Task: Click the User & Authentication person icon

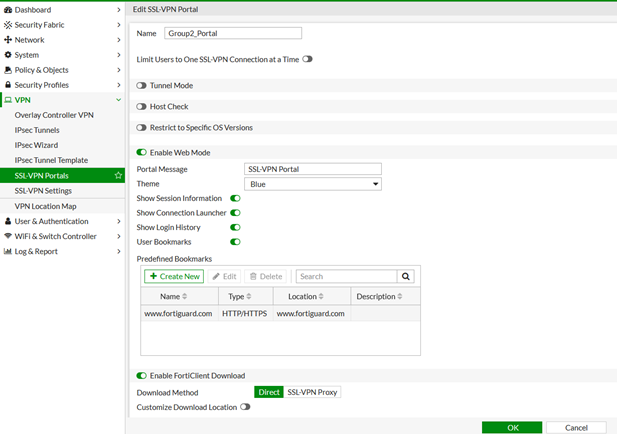Action: click(8, 221)
